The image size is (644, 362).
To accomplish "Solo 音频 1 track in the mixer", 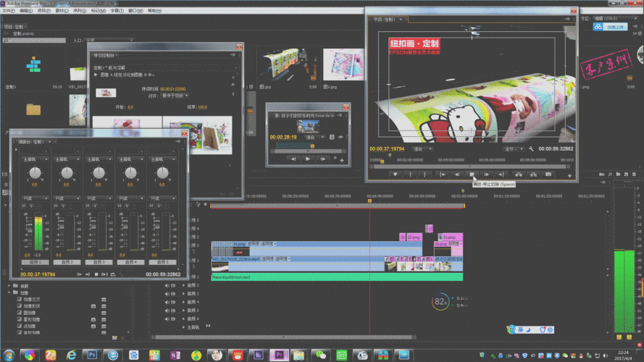I will click(x=31, y=206).
